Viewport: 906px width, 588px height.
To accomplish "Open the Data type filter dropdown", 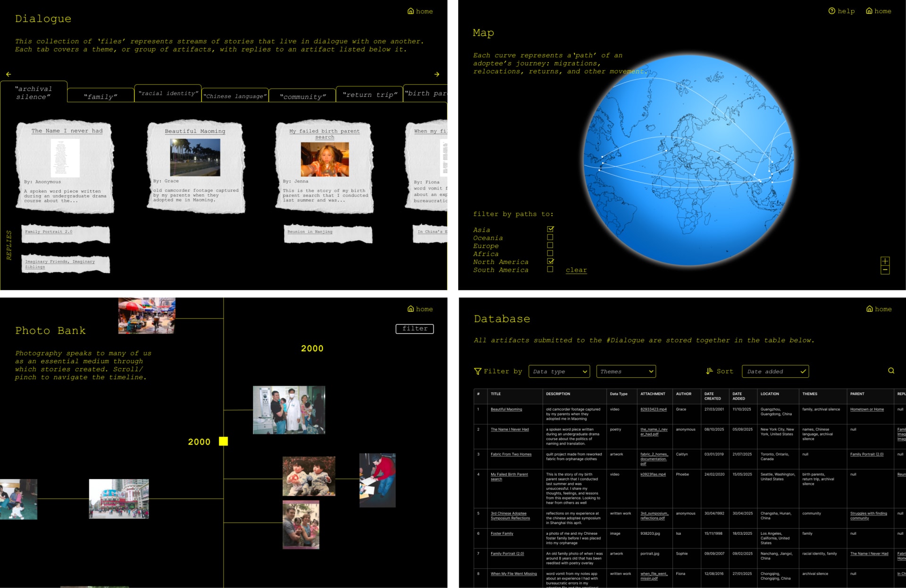I will click(x=559, y=372).
